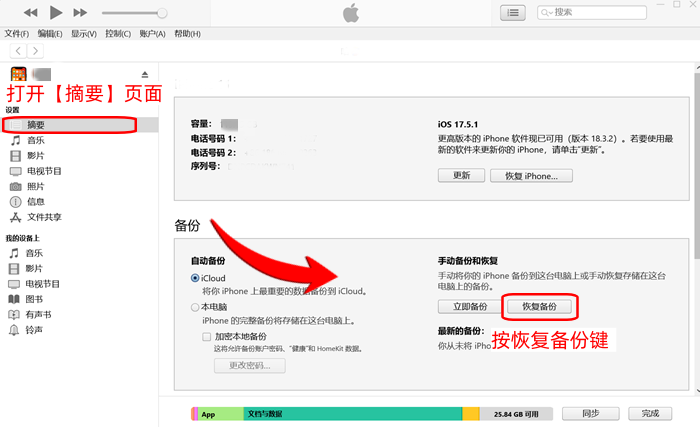The width and height of the screenshot is (700, 427).
Task: Click the App segment of storage bar
Action: [221, 414]
